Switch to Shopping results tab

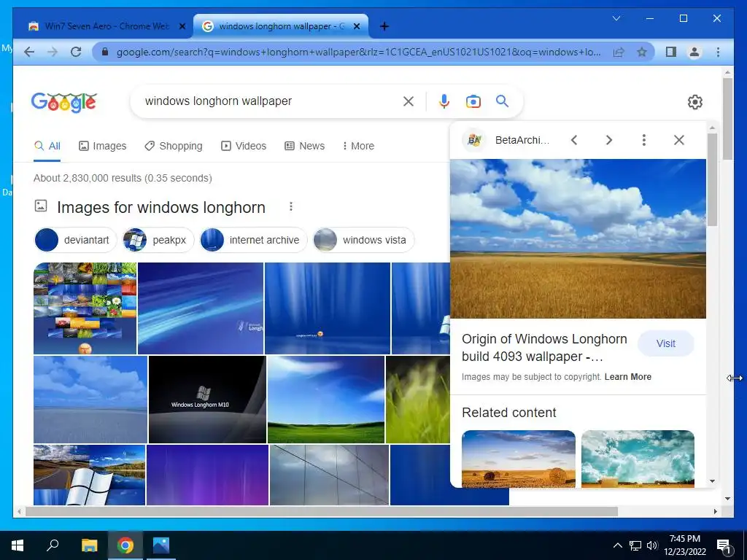174,146
